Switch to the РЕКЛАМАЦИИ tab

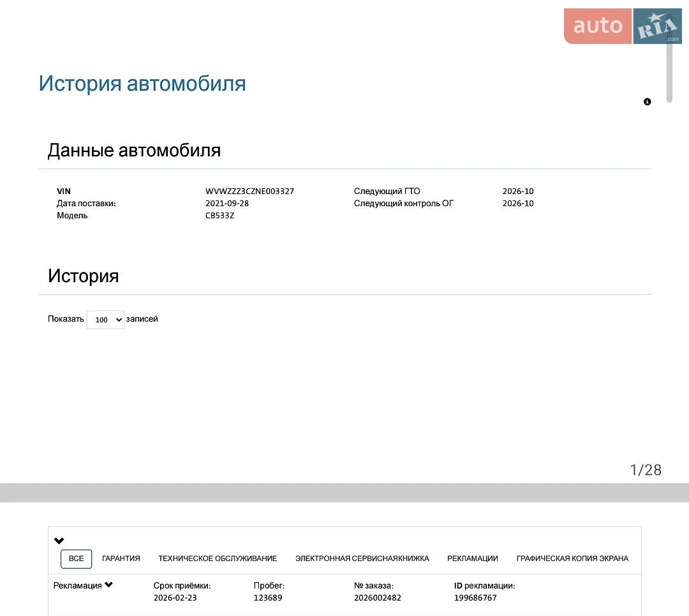(x=472, y=559)
